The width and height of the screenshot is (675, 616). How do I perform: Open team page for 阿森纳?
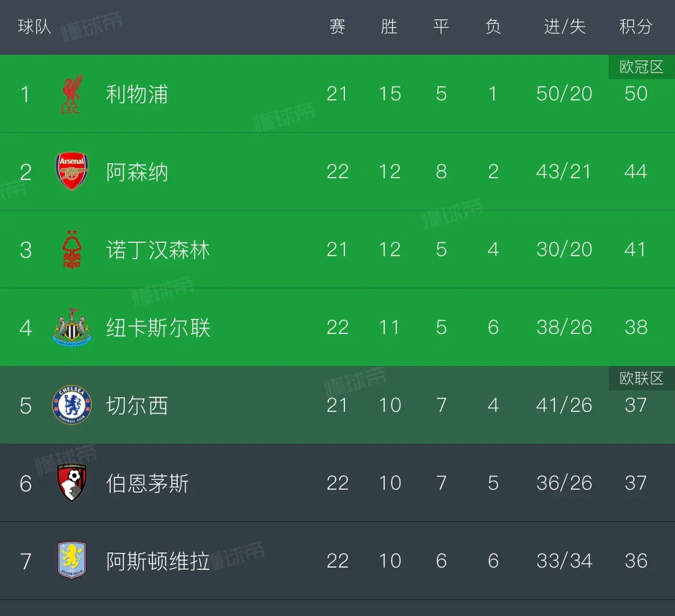click(x=137, y=172)
